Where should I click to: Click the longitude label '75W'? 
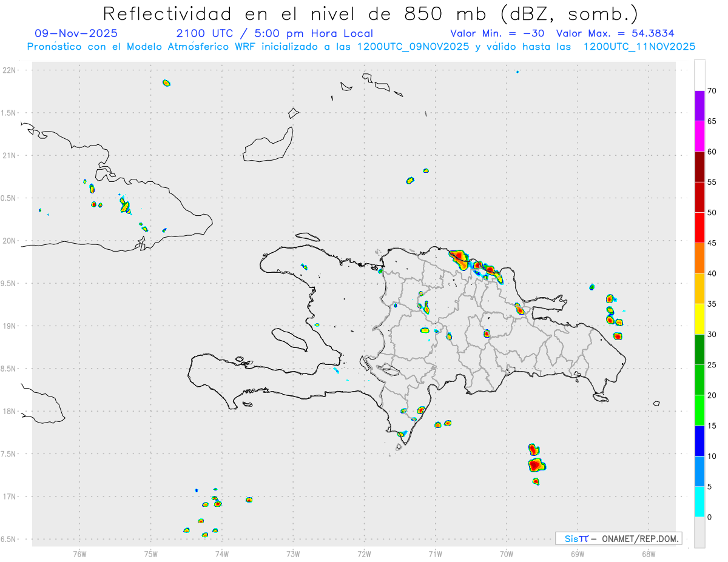click(150, 554)
